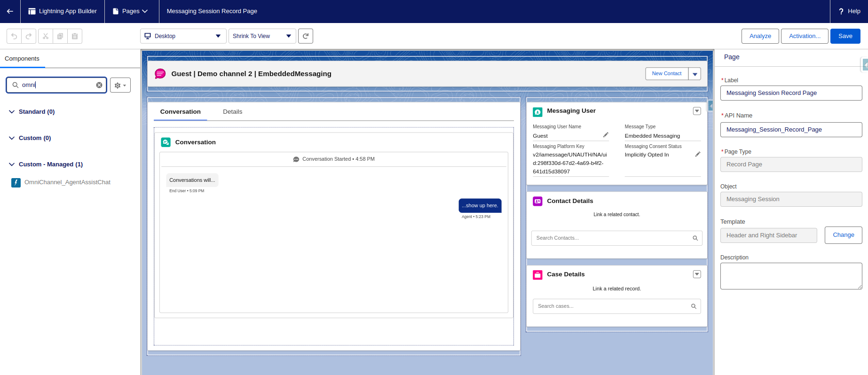This screenshot has width=868, height=375.
Task: Click the back arrow icon
Action: point(10,11)
